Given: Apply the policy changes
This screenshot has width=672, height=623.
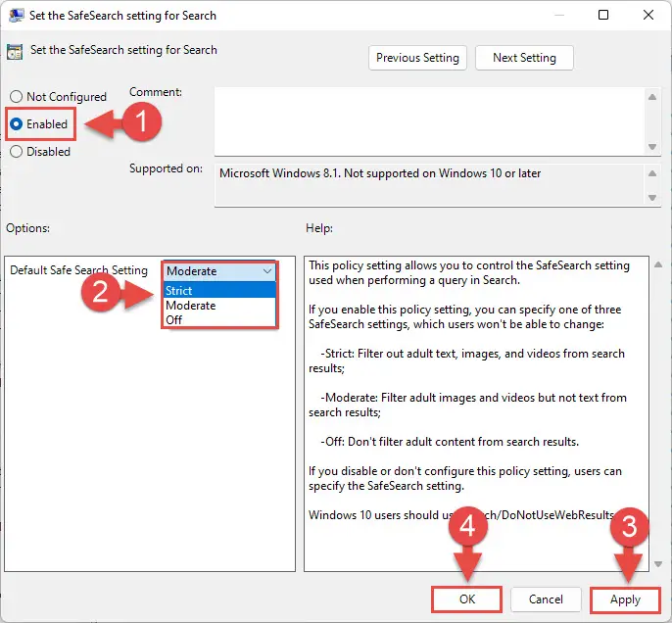Looking at the screenshot, I should 625,599.
